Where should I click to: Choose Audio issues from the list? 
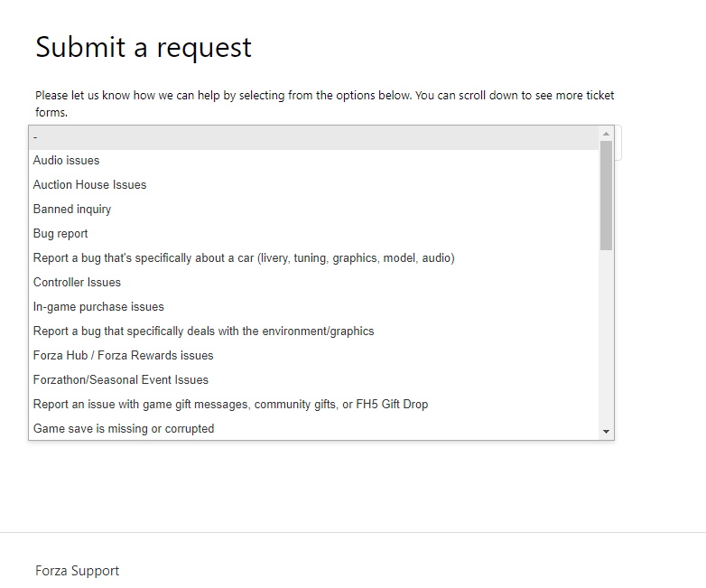pos(67,161)
